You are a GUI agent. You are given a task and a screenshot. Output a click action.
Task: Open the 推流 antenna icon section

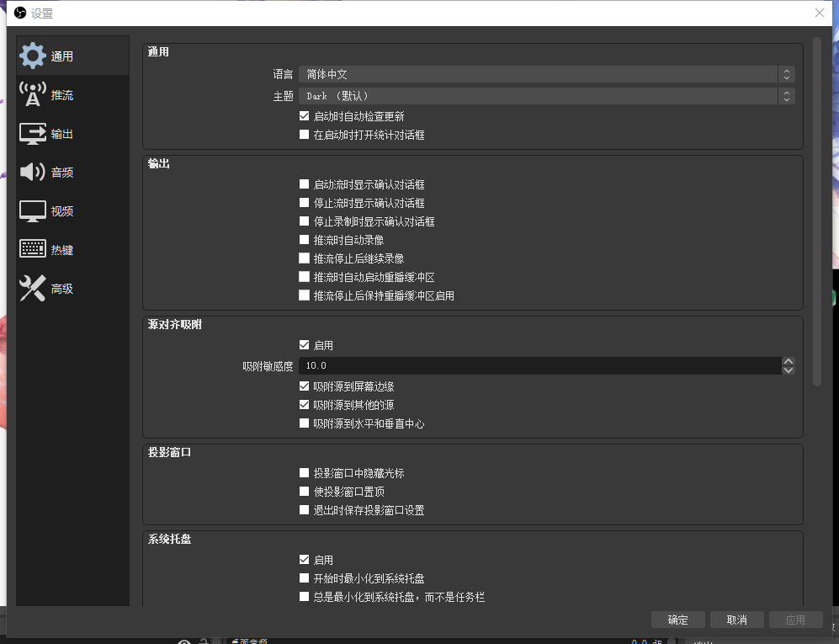pyautogui.click(x=33, y=94)
